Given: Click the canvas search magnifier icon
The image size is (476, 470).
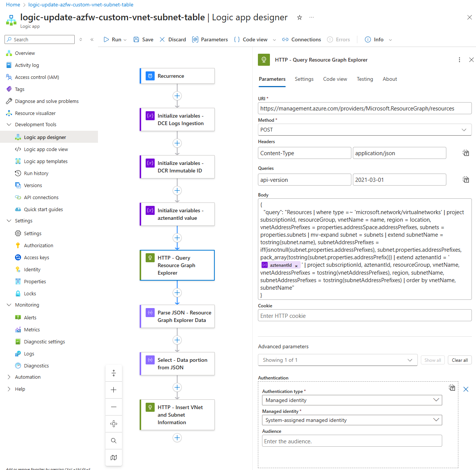Looking at the screenshot, I should coord(114,441).
